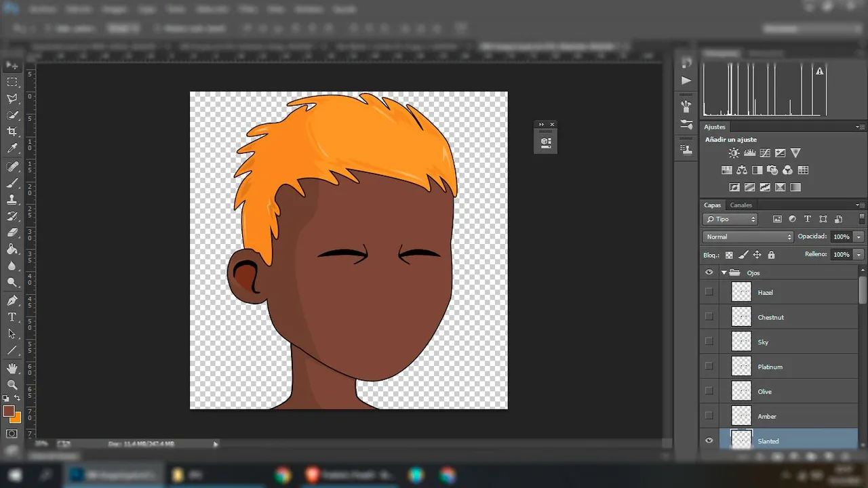Select the Polygonal Lasso tool
Screen dimensions: 868x488
pyautogui.click(x=12, y=99)
